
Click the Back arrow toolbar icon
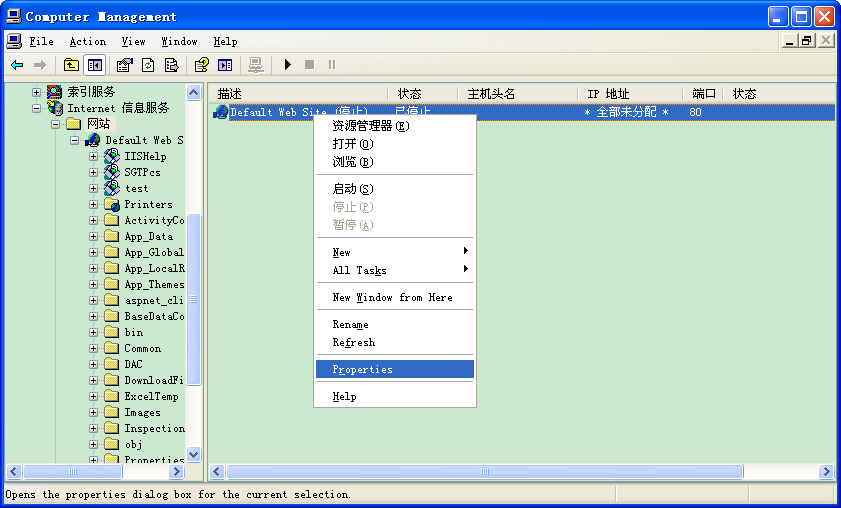tap(17, 65)
